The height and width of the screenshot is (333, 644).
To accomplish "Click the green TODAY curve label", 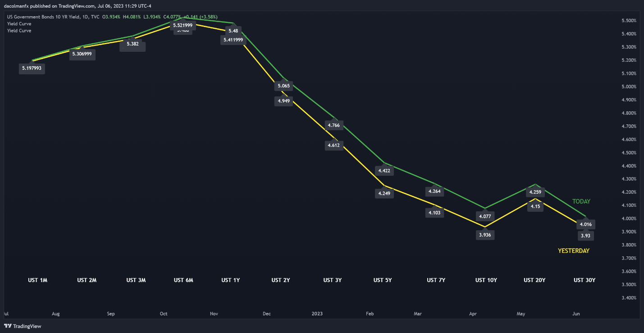I will click(581, 201).
